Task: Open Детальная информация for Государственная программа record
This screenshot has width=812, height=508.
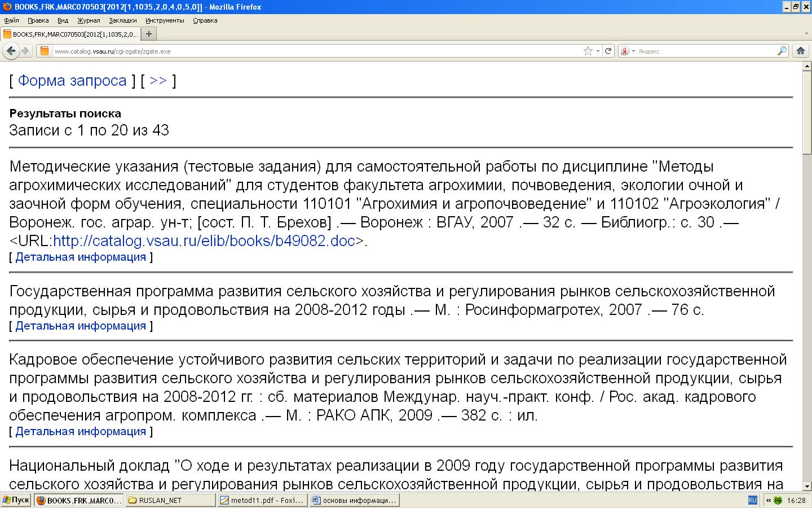Action: 81,326
